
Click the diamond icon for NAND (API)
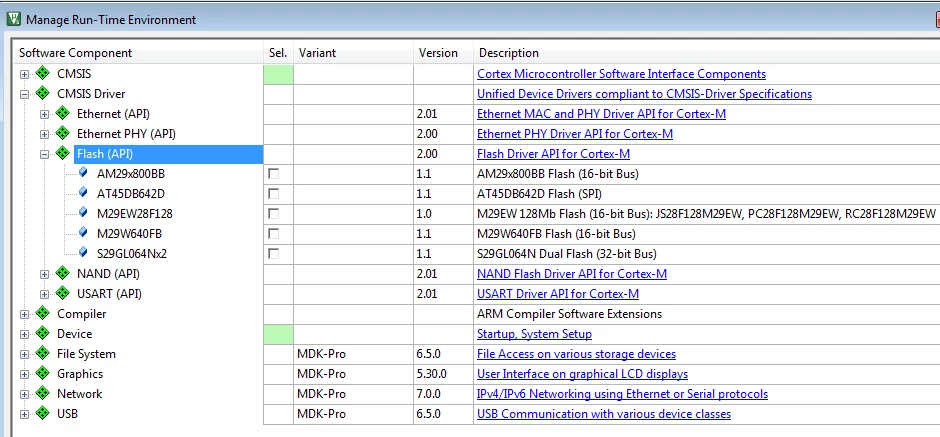tap(62, 273)
